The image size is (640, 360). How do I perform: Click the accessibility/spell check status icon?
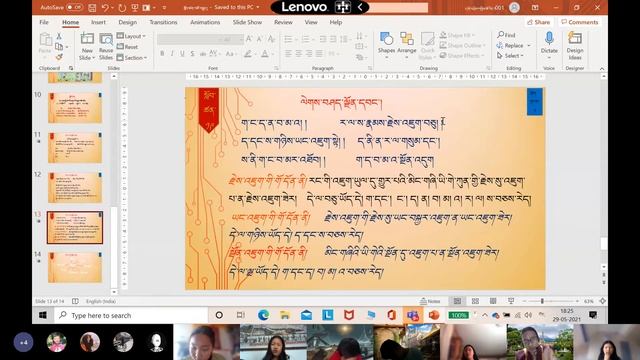pyautogui.click(x=75, y=301)
